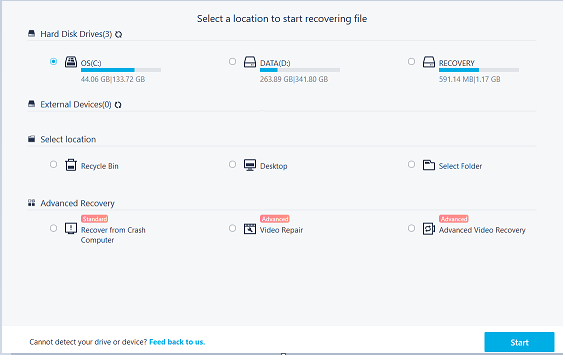Screen dimensions: 565x362
Task: Click the External Devices section icon
Action: coord(32,104)
